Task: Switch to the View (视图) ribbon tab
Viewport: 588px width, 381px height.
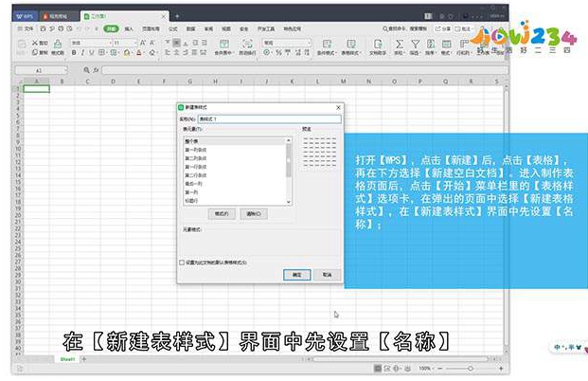Action: click(x=226, y=28)
